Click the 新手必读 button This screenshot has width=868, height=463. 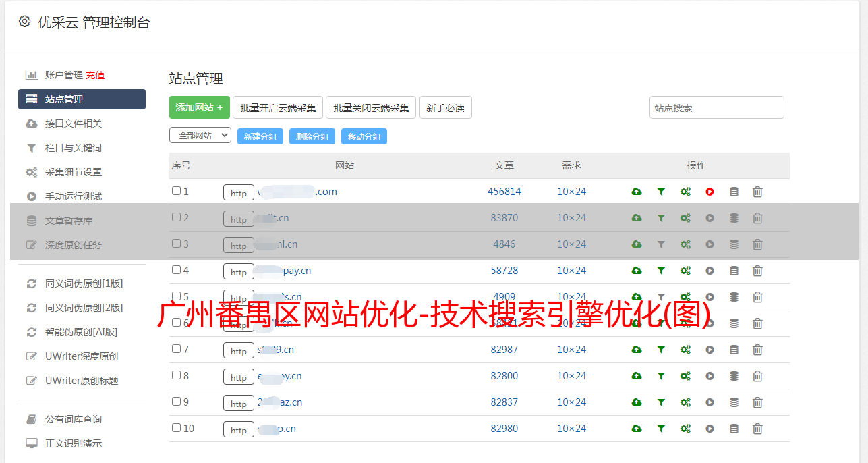click(x=445, y=107)
